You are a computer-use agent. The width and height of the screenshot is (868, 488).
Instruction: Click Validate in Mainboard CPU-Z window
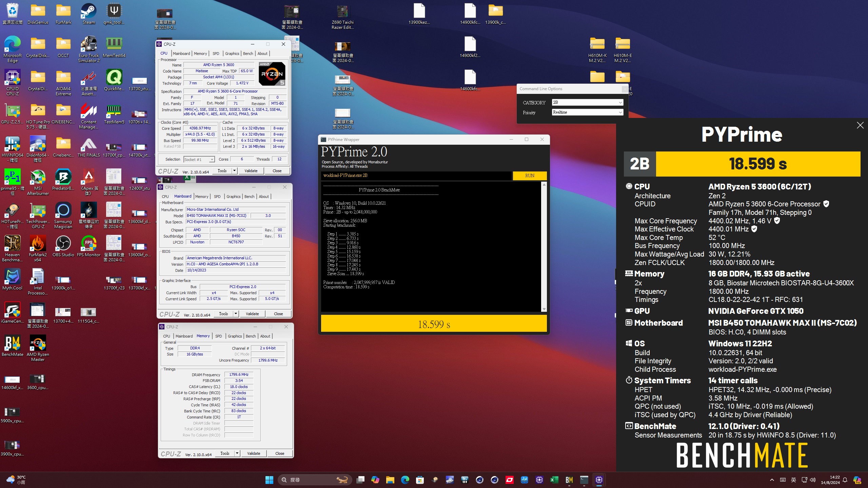(252, 314)
